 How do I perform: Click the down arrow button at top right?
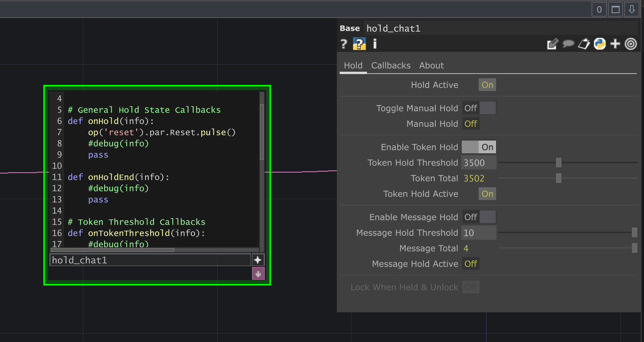click(x=631, y=9)
